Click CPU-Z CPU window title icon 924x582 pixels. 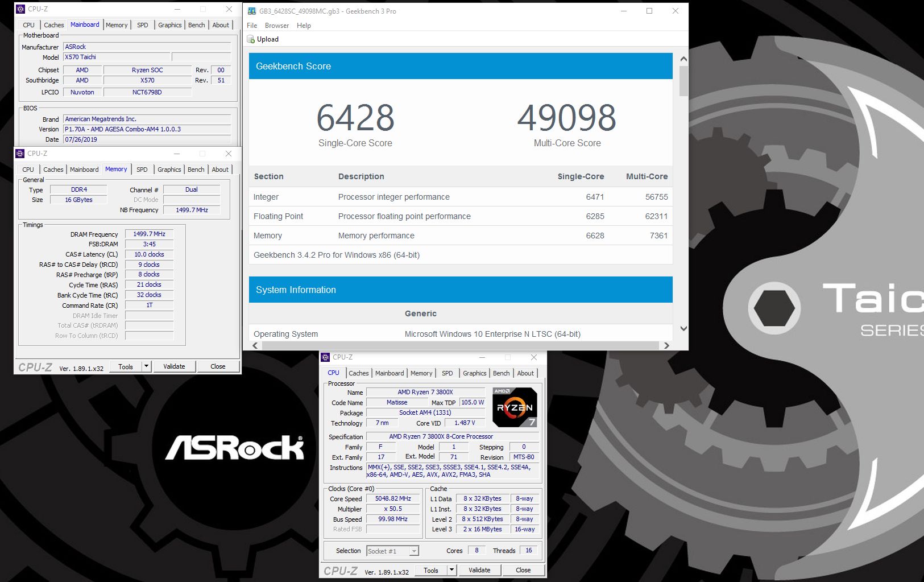[x=326, y=357]
